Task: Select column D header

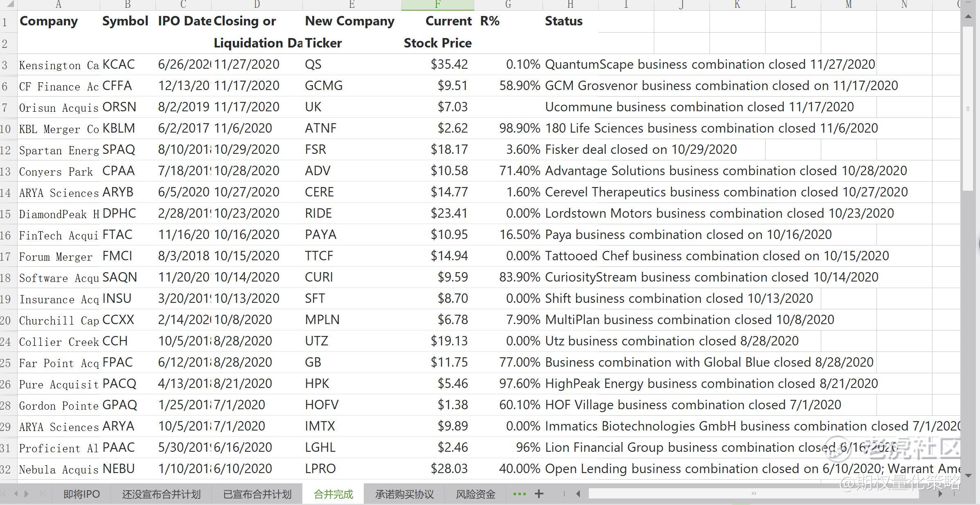Action: (257, 5)
